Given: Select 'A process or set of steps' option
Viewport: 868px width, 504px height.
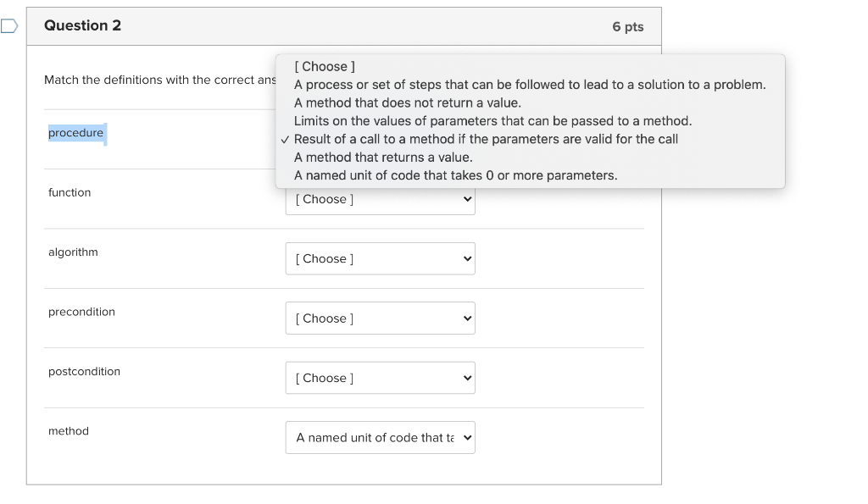Looking at the screenshot, I should tap(530, 85).
